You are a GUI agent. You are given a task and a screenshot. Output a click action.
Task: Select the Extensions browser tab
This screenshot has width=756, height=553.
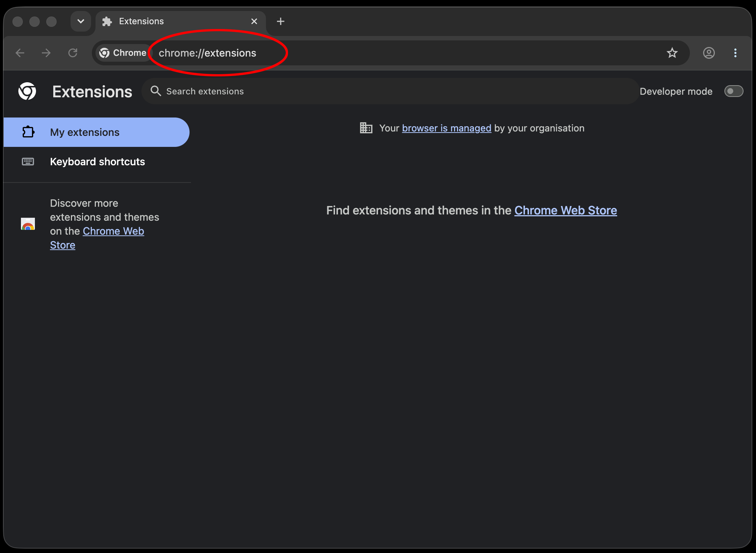180,22
